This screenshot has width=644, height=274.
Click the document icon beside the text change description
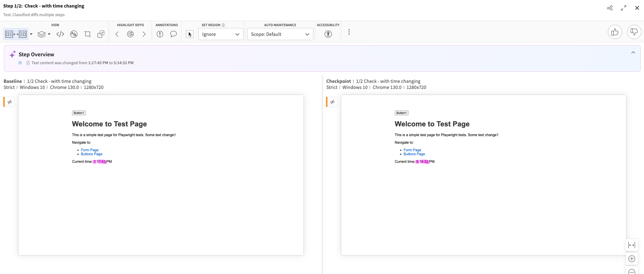(28, 63)
